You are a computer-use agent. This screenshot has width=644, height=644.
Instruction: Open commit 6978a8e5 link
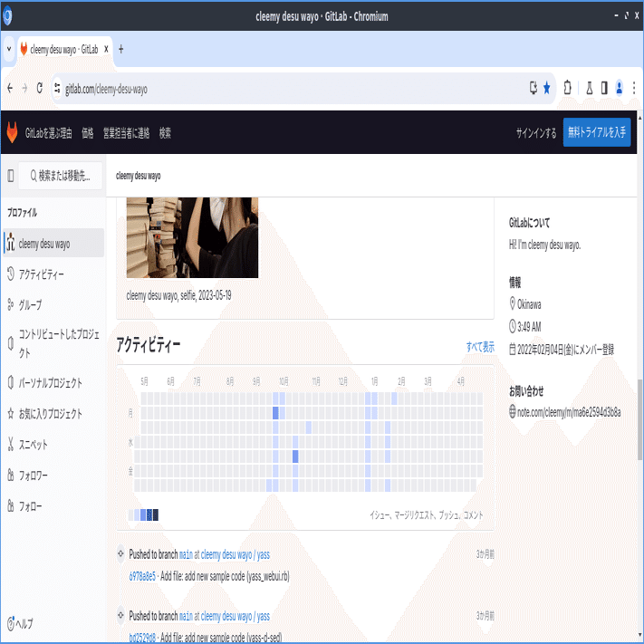click(142, 576)
